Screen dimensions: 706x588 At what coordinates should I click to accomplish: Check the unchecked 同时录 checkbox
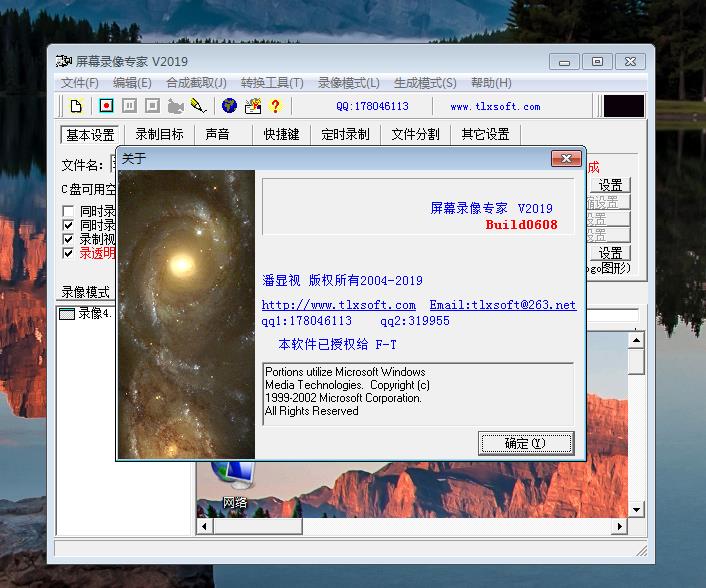pyautogui.click(x=68, y=212)
